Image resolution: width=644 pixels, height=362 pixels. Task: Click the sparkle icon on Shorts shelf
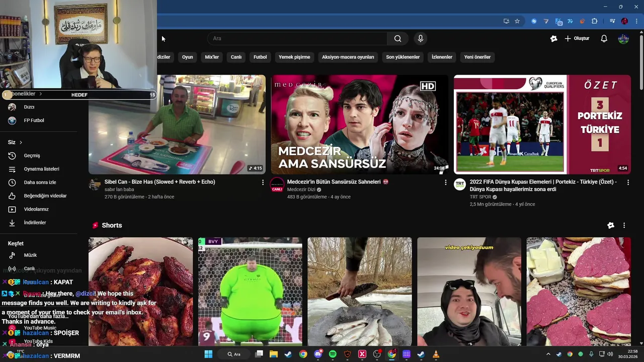[x=611, y=226]
